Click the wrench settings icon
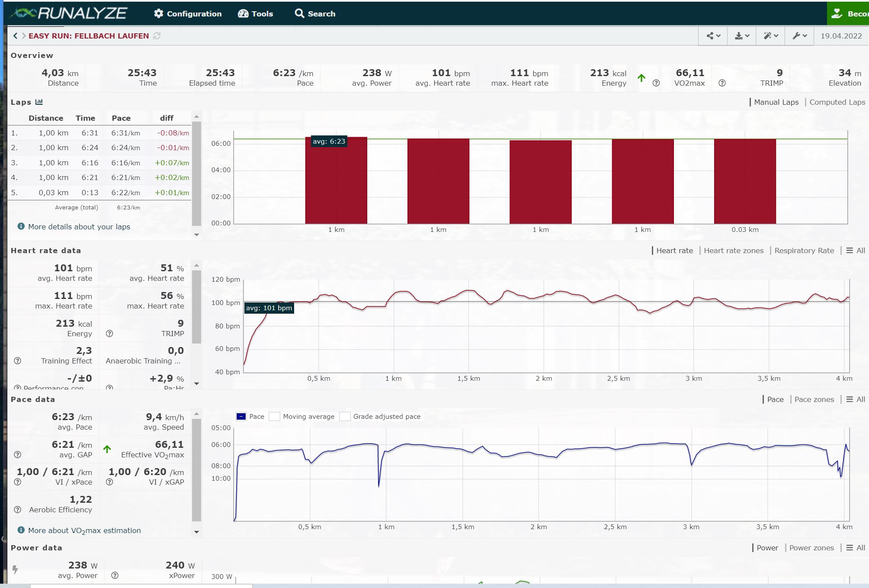 (x=799, y=36)
